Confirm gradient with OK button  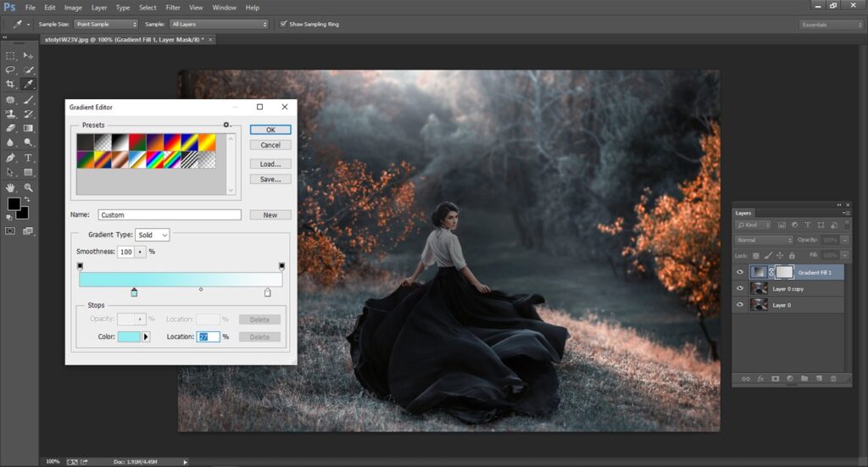(x=270, y=130)
